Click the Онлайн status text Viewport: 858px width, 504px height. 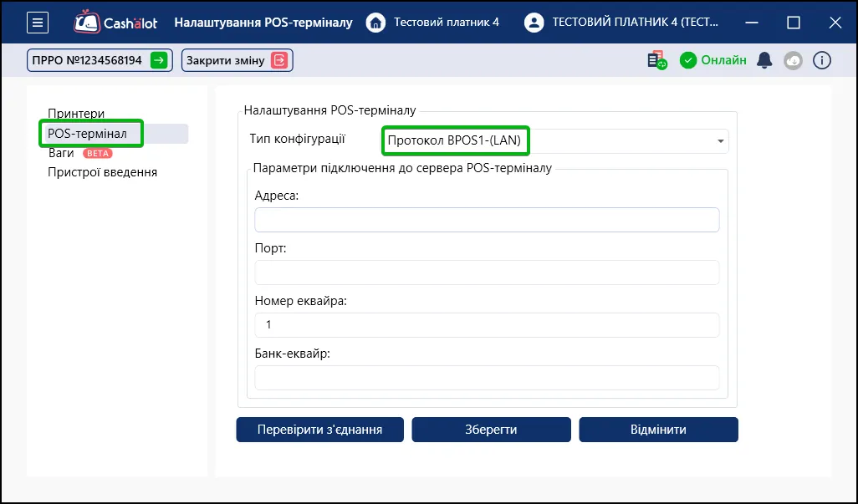click(724, 60)
